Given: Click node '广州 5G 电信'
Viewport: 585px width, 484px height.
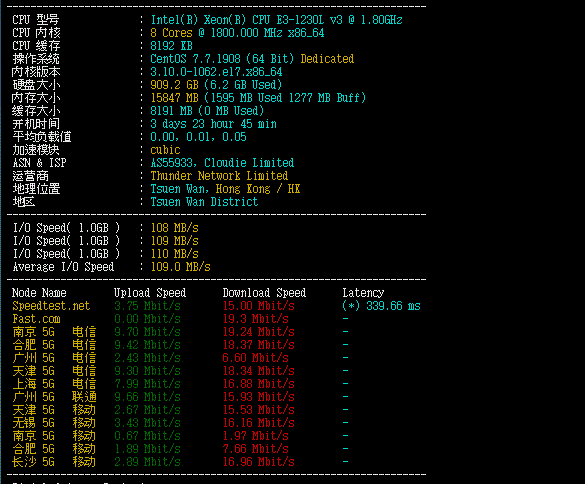Looking at the screenshot, I should point(54,358).
